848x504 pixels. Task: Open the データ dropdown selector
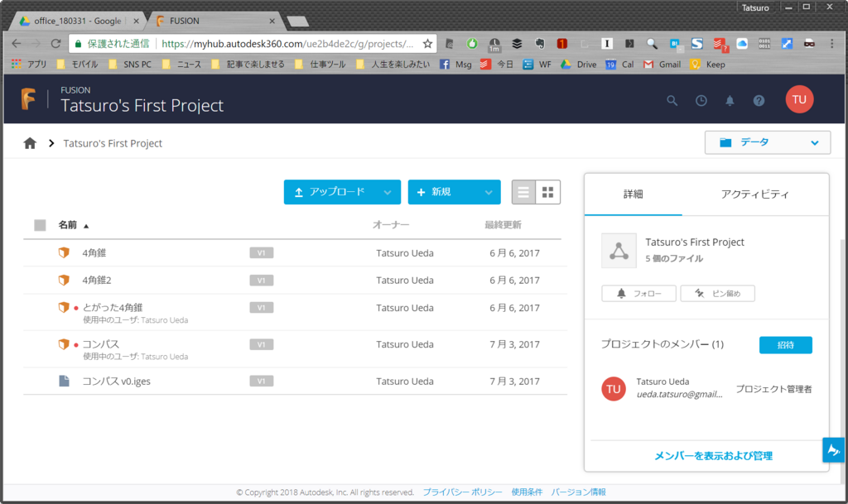(x=768, y=142)
